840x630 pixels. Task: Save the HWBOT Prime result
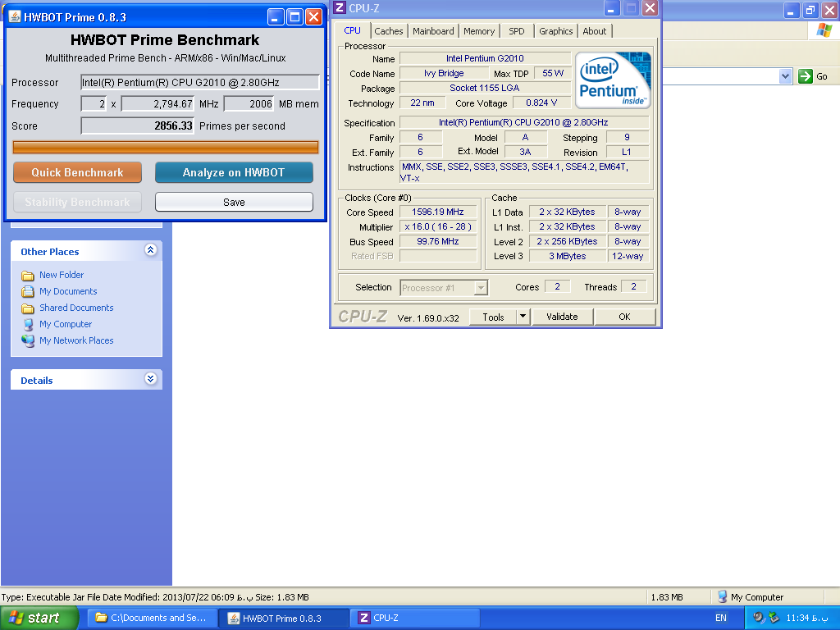point(234,202)
